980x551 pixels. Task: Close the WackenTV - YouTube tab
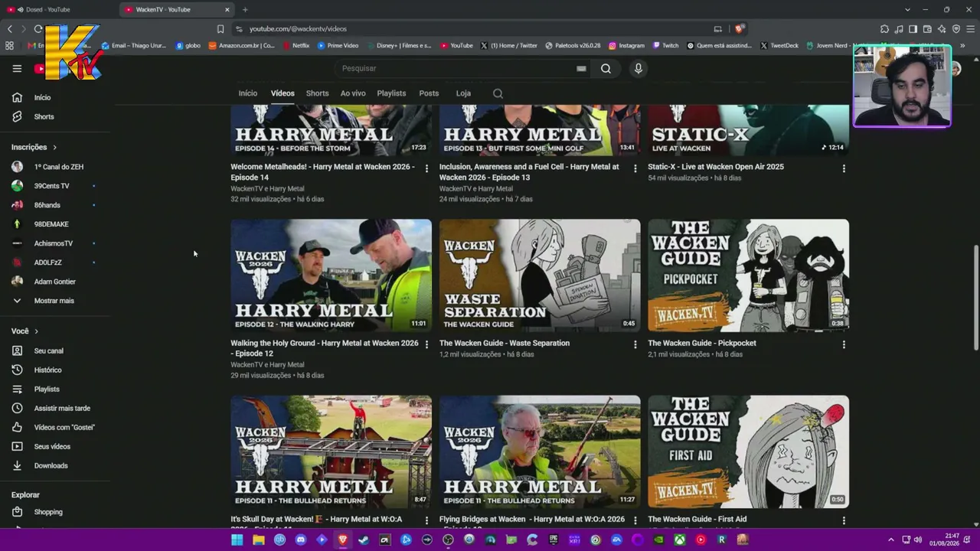227,9
